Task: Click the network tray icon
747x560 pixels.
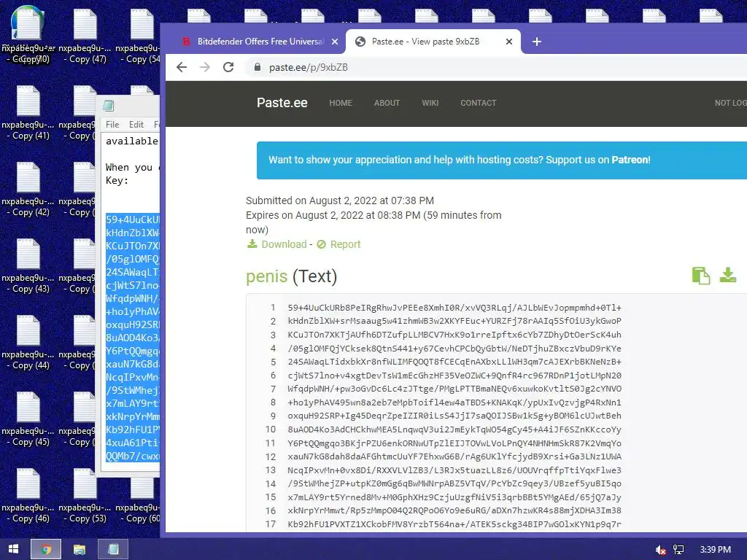Action: coord(678,550)
